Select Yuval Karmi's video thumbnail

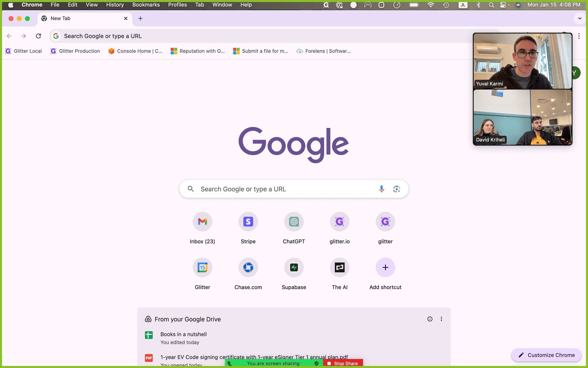pyautogui.click(x=522, y=61)
